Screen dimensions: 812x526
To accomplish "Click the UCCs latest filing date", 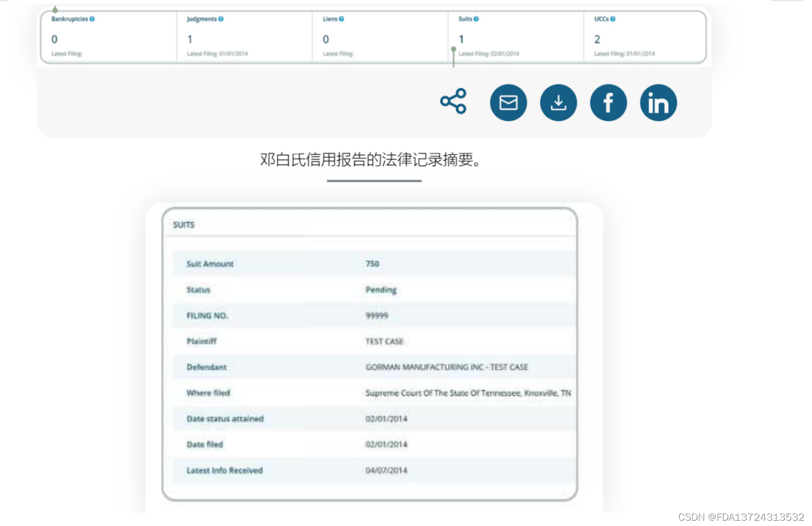I will coord(624,54).
